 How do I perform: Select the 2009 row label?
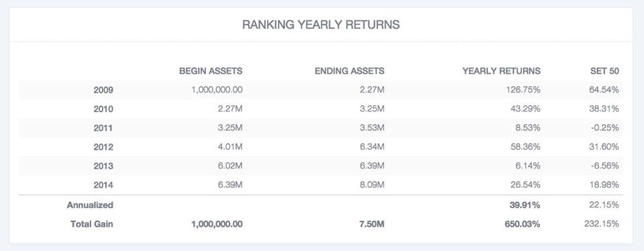point(103,90)
